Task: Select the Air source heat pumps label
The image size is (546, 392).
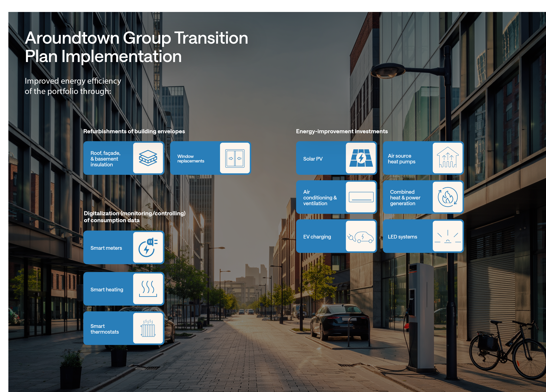Action: coord(401,159)
